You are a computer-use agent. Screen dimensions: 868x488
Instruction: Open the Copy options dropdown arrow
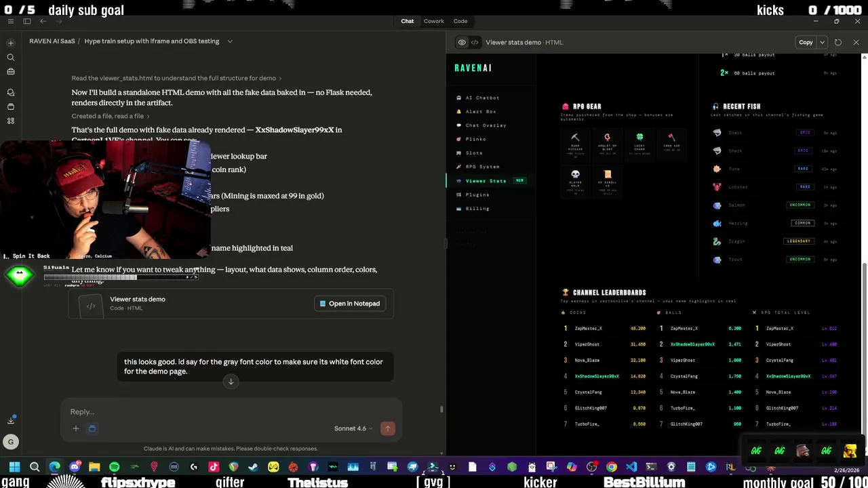tap(822, 42)
